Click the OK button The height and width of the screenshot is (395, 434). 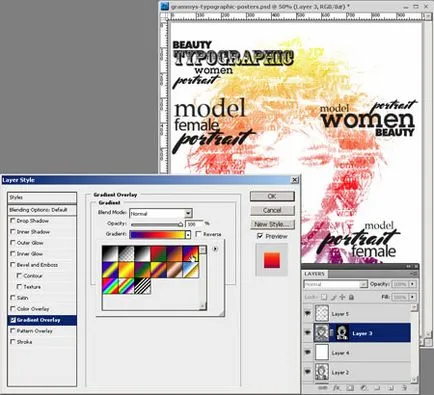(272, 196)
